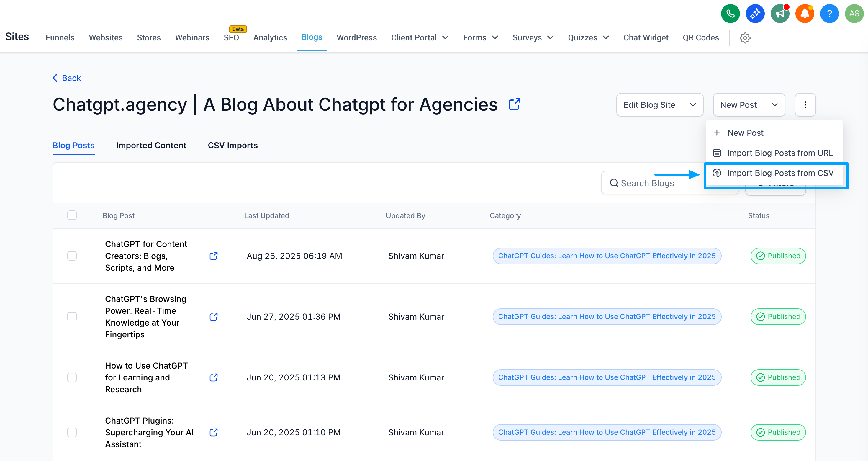868x461 pixels.
Task: Check the ChatGPT for Content Creators post
Action: pyautogui.click(x=72, y=256)
